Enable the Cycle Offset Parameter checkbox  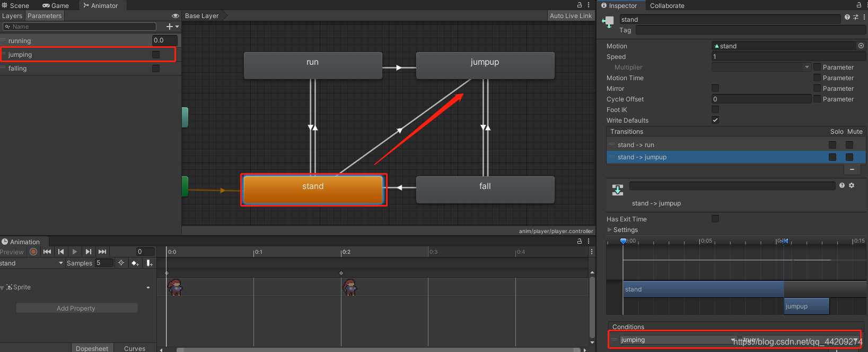coord(817,99)
